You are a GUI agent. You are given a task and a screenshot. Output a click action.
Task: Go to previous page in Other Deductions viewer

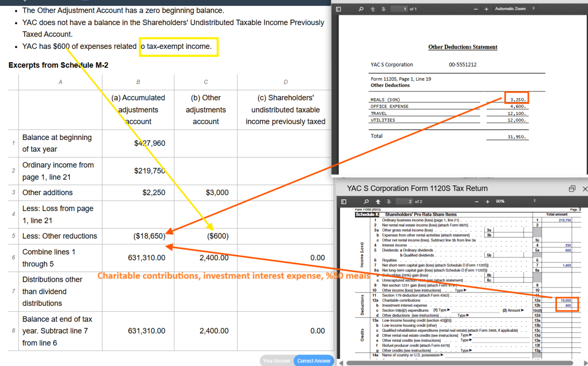[x=372, y=9]
